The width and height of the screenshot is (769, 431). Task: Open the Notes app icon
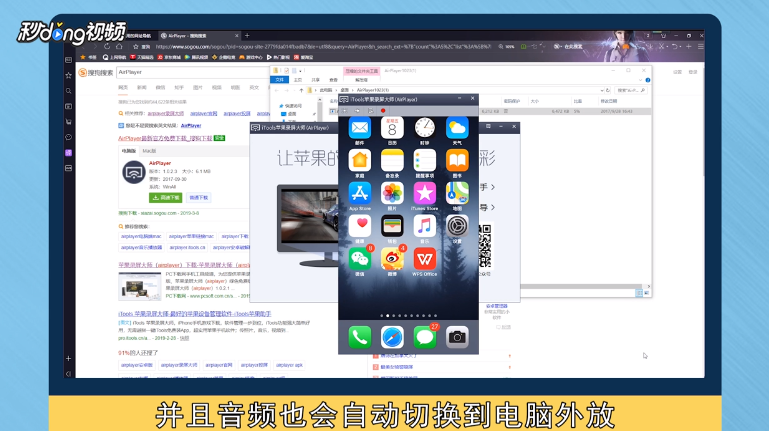(392, 160)
